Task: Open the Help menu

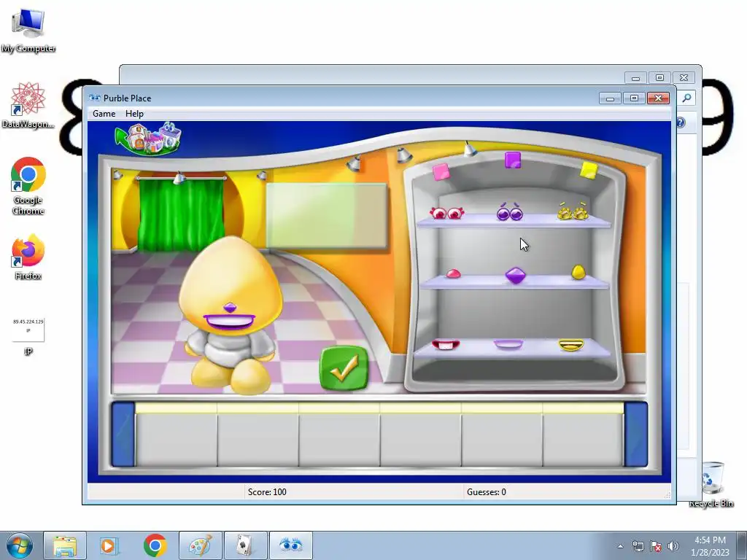Action: [x=134, y=114]
